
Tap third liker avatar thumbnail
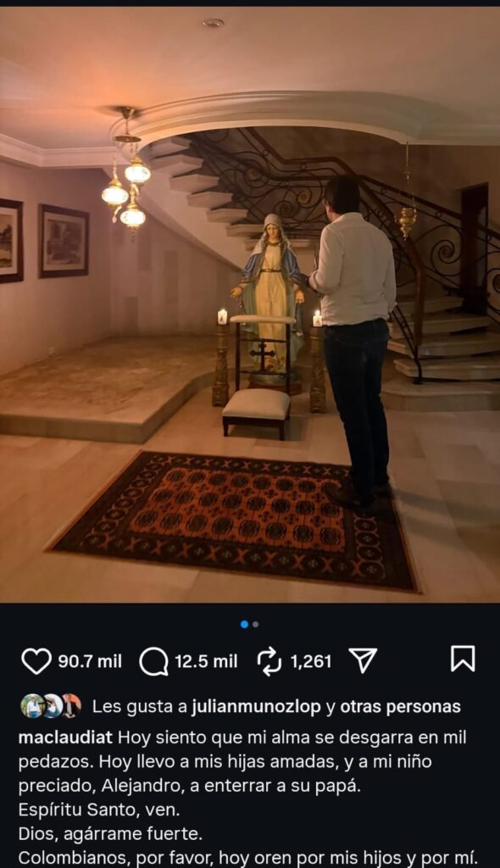71,706
